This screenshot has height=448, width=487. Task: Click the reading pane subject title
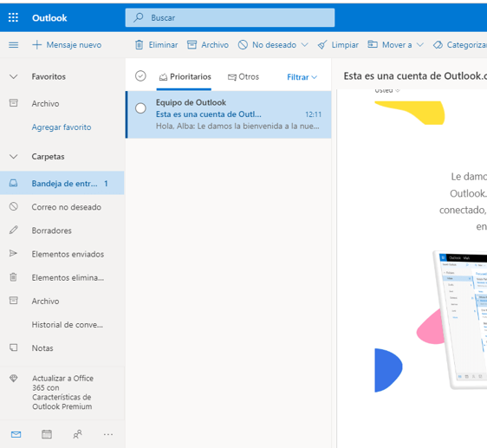click(415, 75)
